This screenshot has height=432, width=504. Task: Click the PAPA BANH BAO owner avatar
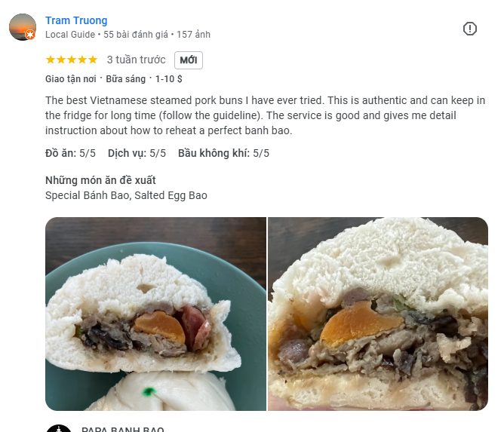59,428
